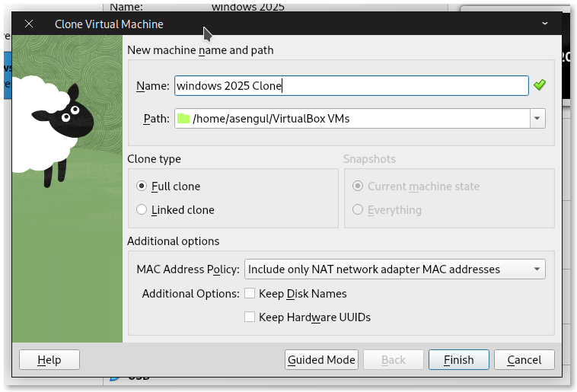Open the Help button
577x392 pixels.
(49, 359)
